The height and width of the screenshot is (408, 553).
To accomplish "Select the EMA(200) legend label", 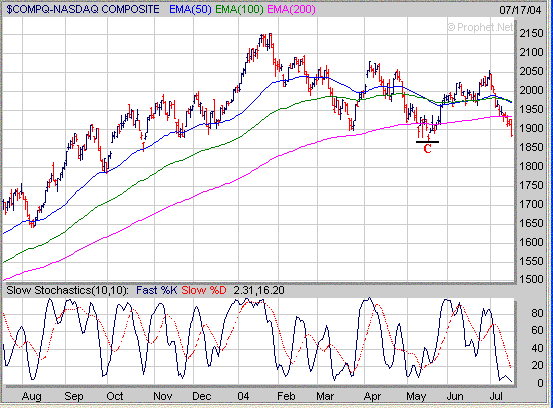I will pyautogui.click(x=291, y=9).
